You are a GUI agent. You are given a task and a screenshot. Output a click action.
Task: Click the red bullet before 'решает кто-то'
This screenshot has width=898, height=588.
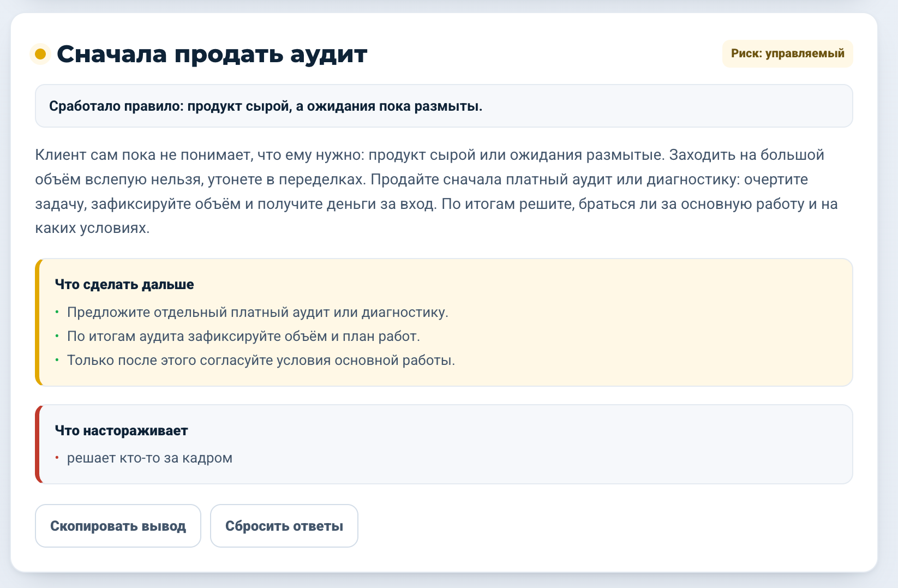click(57, 457)
